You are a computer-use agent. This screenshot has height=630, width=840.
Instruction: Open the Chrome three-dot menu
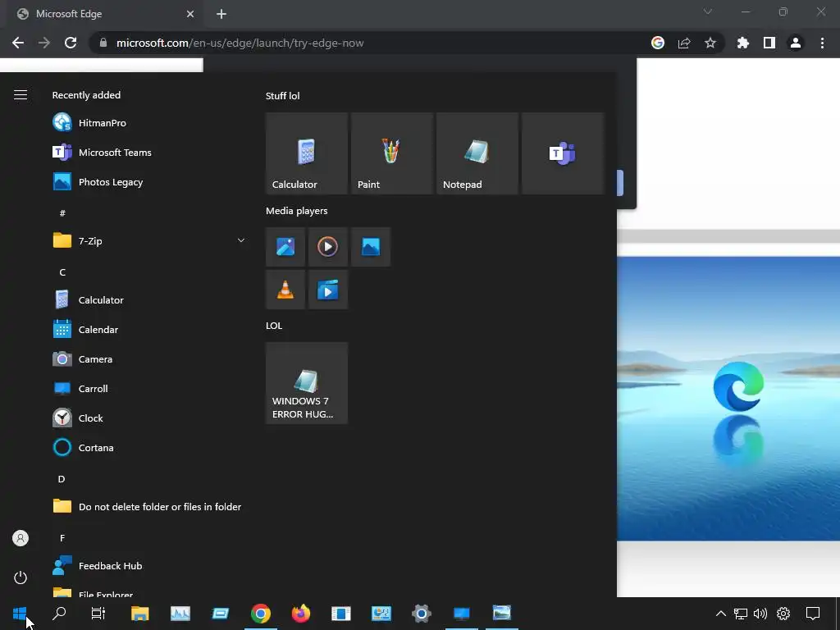822,43
